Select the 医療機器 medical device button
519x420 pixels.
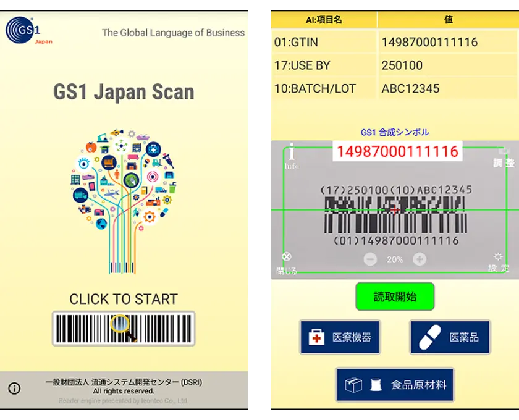[340, 337]
